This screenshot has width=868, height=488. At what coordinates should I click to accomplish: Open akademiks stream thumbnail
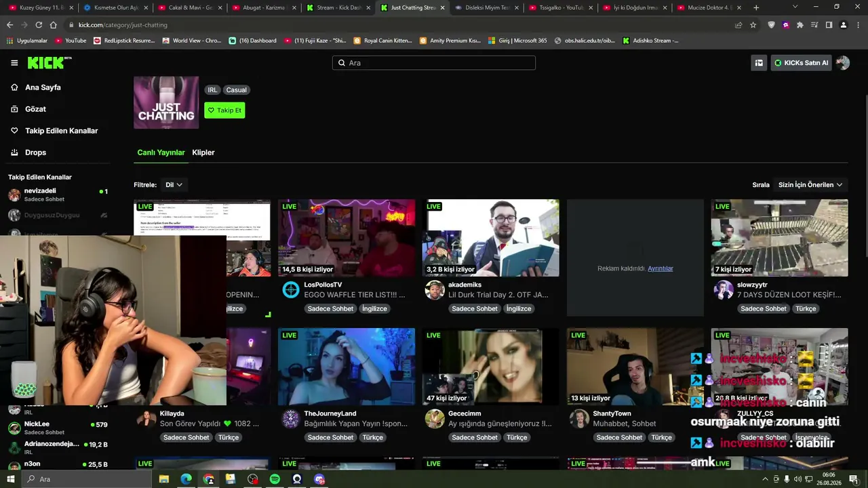coord(491,238)
